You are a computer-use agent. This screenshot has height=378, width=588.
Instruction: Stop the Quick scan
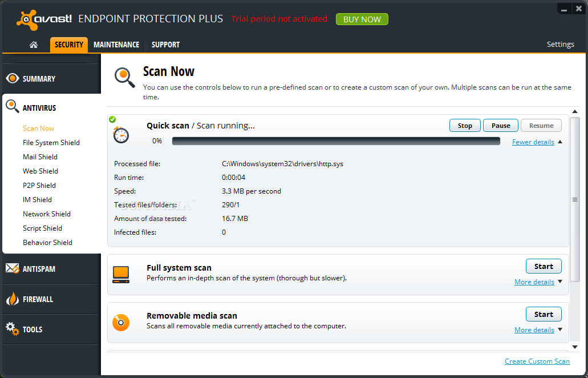[465, 126]
